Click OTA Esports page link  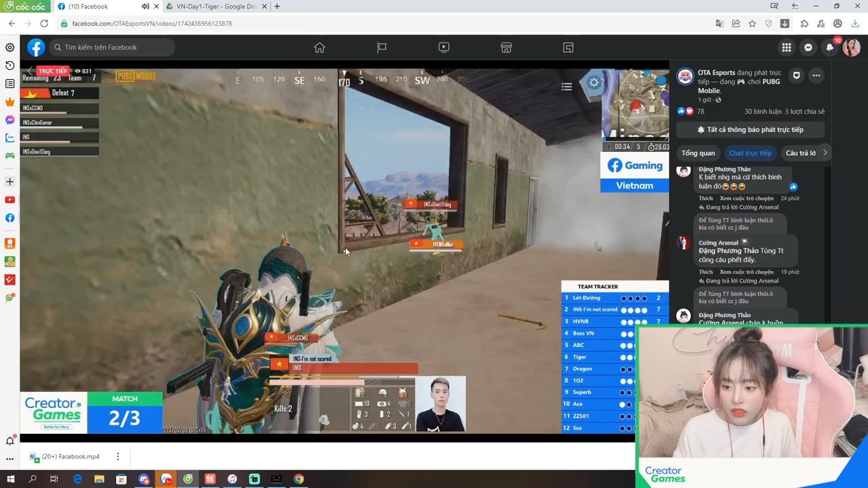[716, 73]
